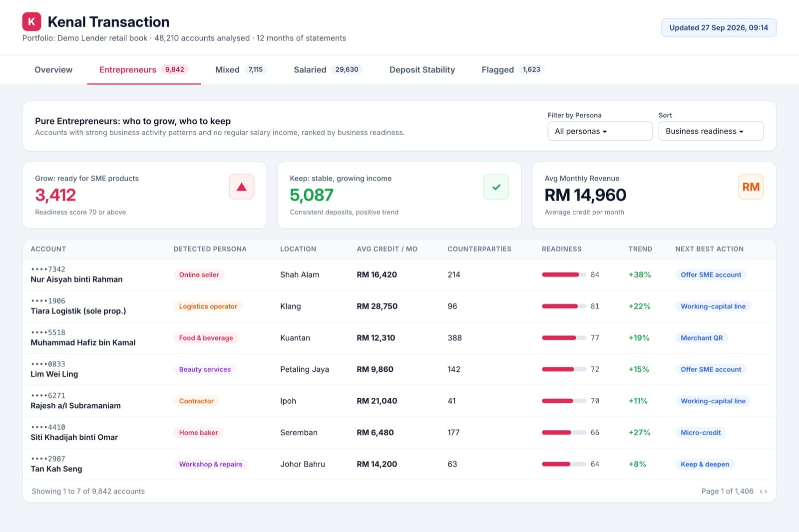Click the orange RM revenue icon
799x532 pixels.
[x=751, y=187]
